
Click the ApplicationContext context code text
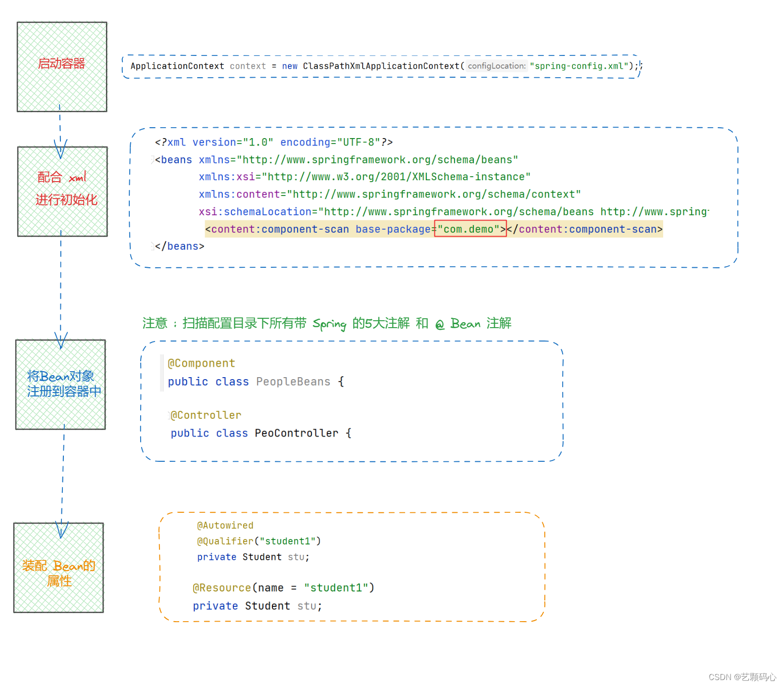click(198, 66)
